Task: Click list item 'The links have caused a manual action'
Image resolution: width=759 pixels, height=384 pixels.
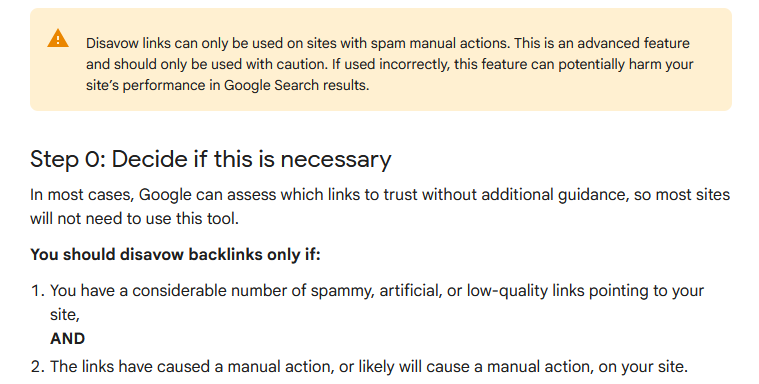Action: pos(369,367)
